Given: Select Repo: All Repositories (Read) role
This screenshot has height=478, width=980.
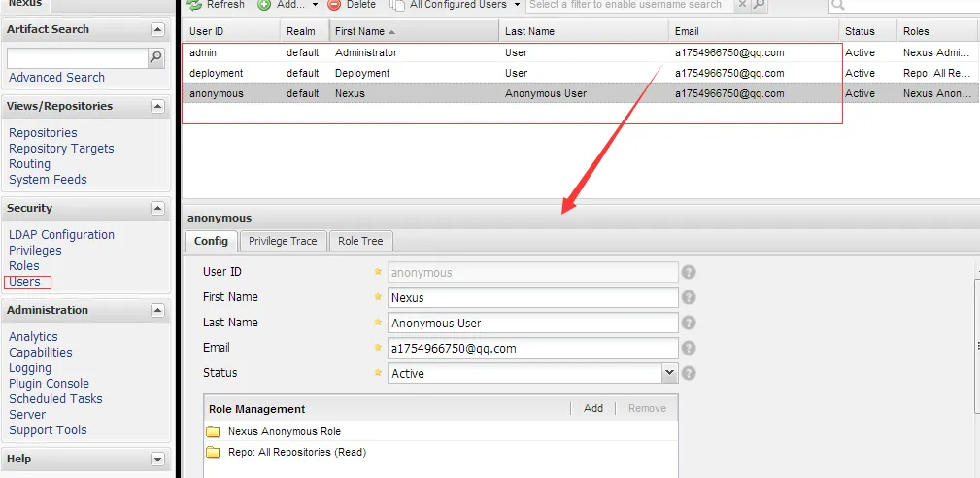Looking at the screenshot, I should (x=441, y=452).
